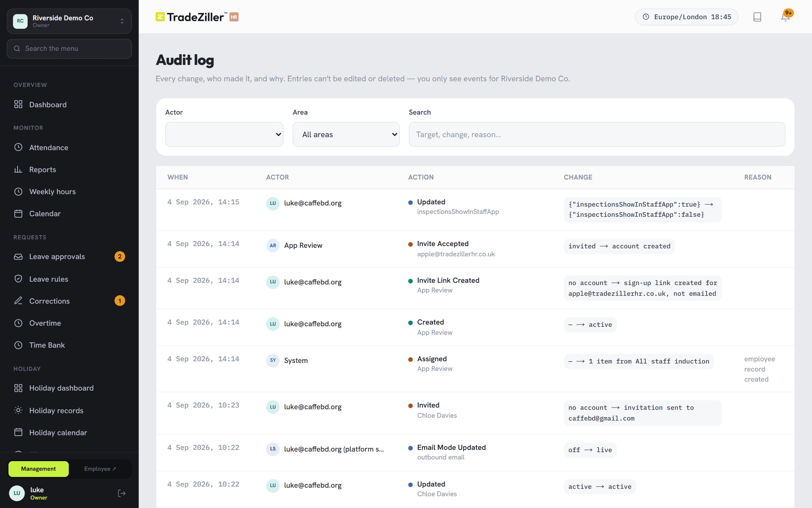The width and height of the screenshot is (812, 508).
Task: Click the Reports bar chart icon
Action: (18, 169)
